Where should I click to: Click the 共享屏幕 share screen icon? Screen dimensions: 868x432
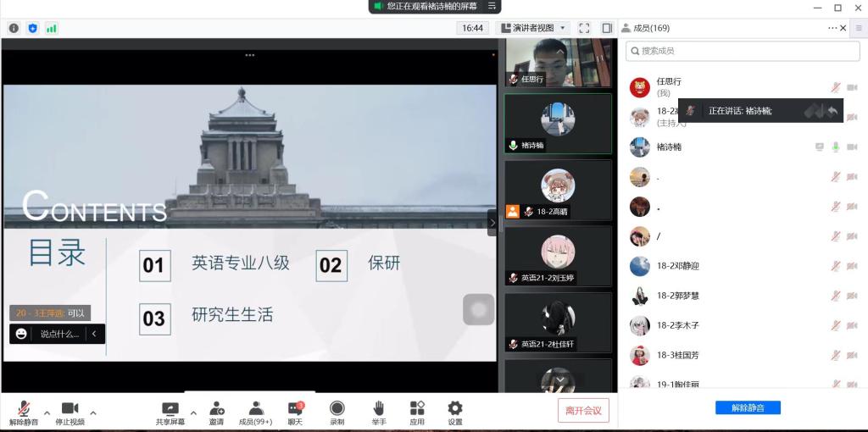[x=170, y=409]
